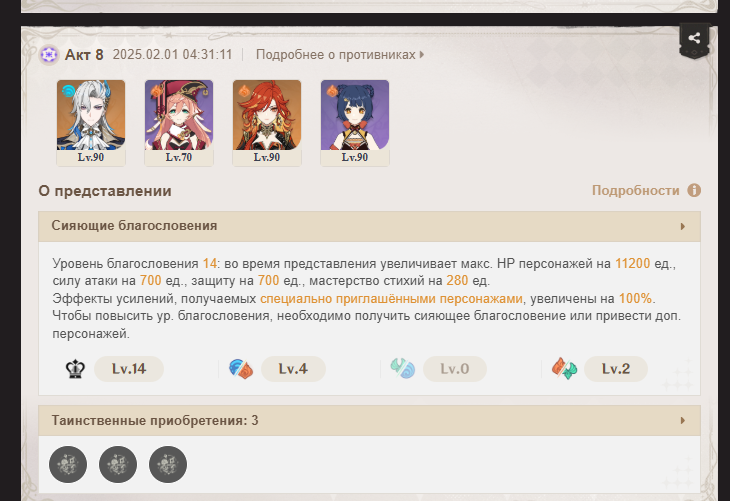Click the Anemo-Hydro element pair icon
Viewport: 730px width, 501px height.
(x=402, y=369)
